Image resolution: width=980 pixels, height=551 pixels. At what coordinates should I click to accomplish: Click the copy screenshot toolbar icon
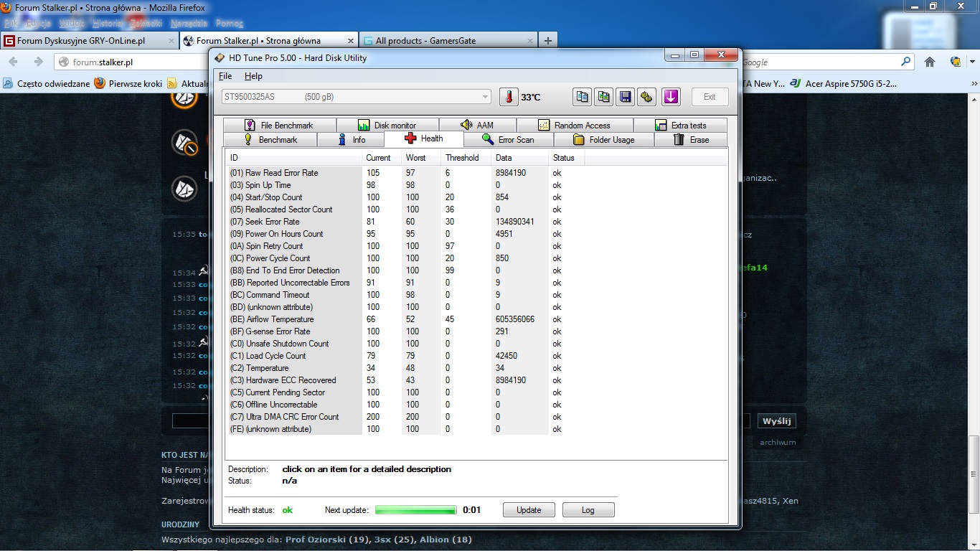click(x=603, y=97)
